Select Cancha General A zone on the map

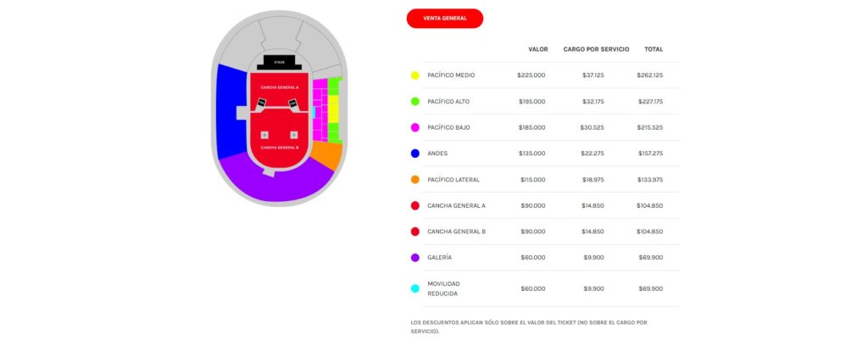tap(279, 87)
